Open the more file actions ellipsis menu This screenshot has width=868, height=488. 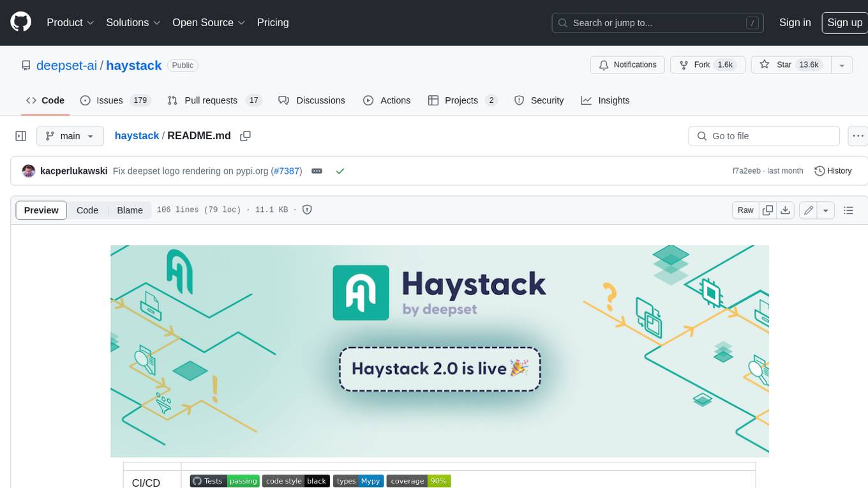tap(858, 136)
